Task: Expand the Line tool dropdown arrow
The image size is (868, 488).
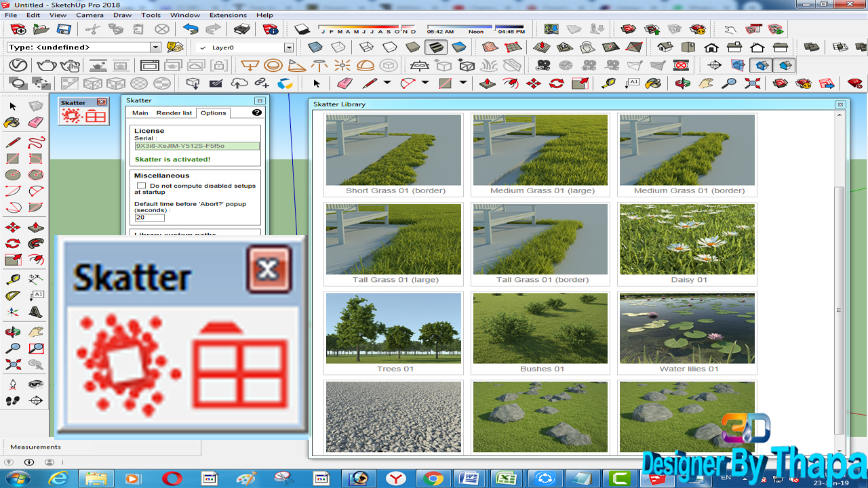Action: coord(387,83)
